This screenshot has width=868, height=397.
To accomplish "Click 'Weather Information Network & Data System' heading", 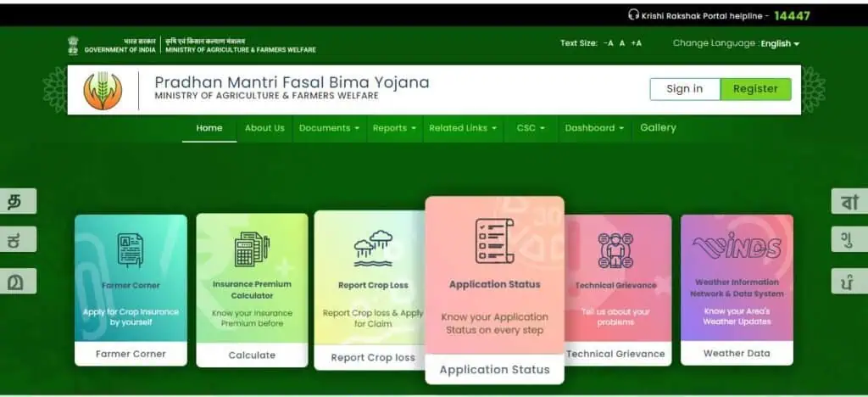I will click(x=737, y=288).
